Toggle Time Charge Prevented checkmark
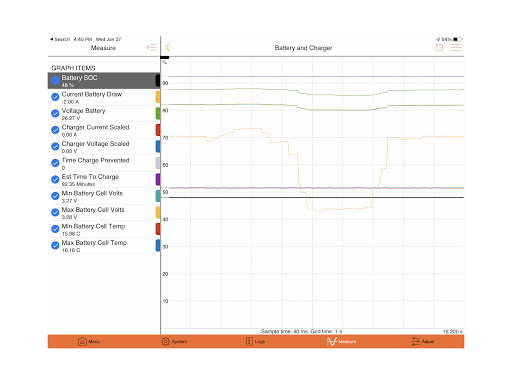This screenshot has height=384, width=512. click(55, 163)
